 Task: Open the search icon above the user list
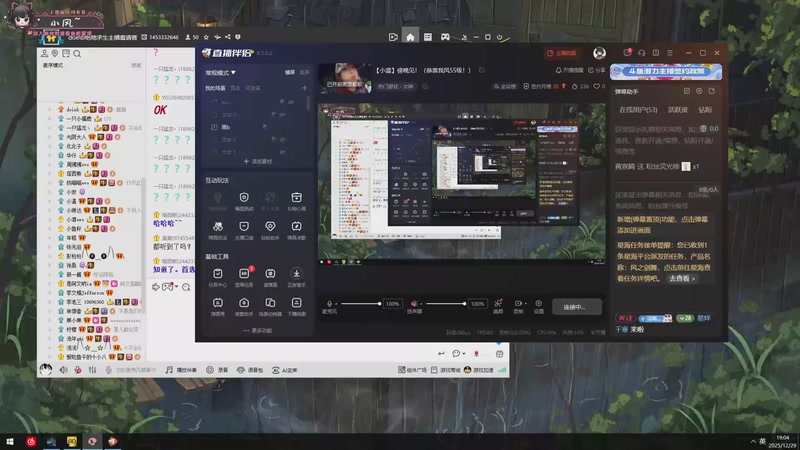click(x=77, y=54)
